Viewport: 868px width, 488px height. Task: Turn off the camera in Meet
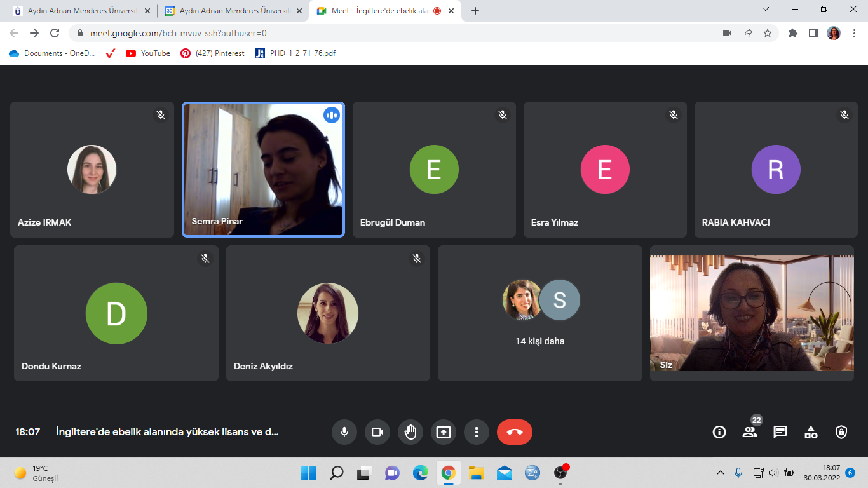(377, 432)
